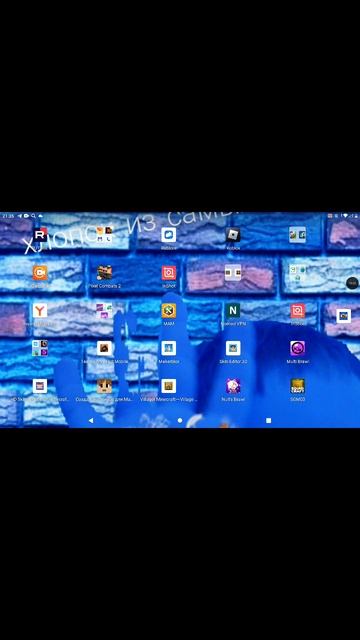Click the status bar clock
Viewport: 360px width, 640px height.
8,216
